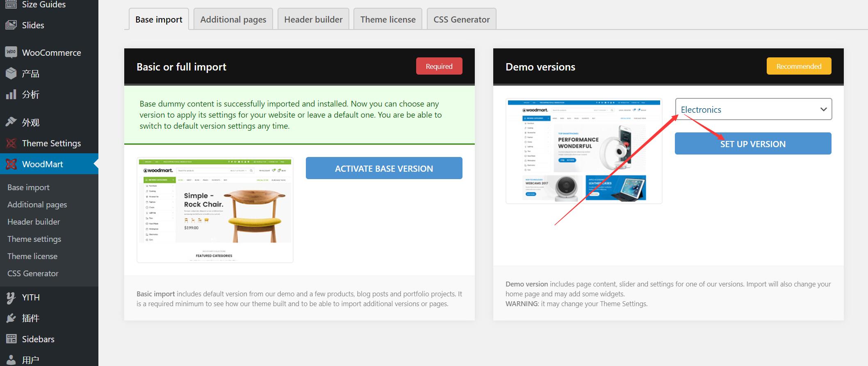Open the Electronics demo version dropdown

pos(753,109)
